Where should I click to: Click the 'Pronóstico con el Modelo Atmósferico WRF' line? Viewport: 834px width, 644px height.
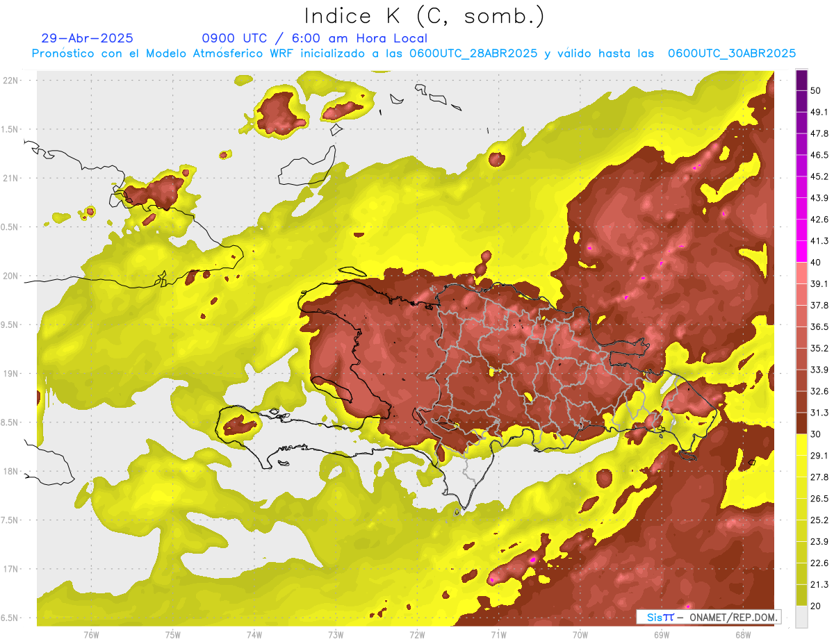point(414,53)
